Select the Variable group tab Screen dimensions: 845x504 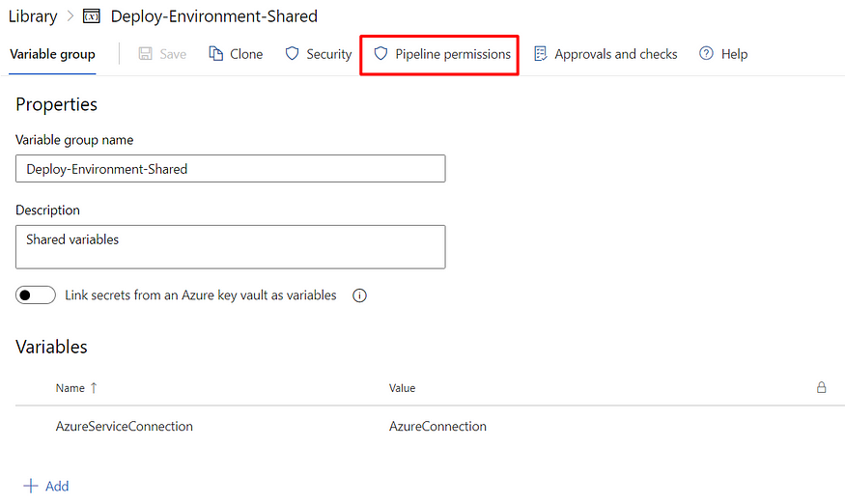[x=52, y=54]
